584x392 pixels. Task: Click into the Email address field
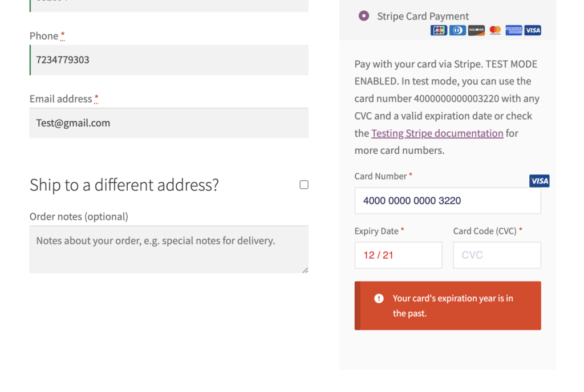coord(169,123)
